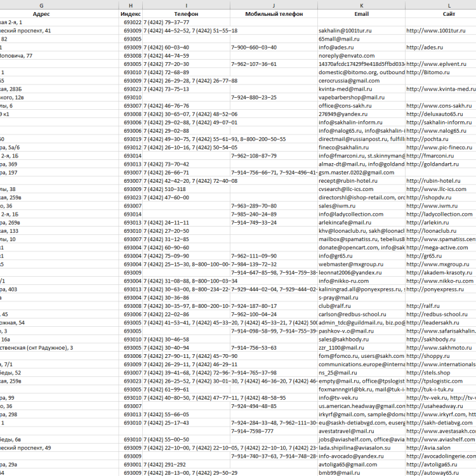
Task: Click the 'Сайт' header cell
Action: coord(449,14)
